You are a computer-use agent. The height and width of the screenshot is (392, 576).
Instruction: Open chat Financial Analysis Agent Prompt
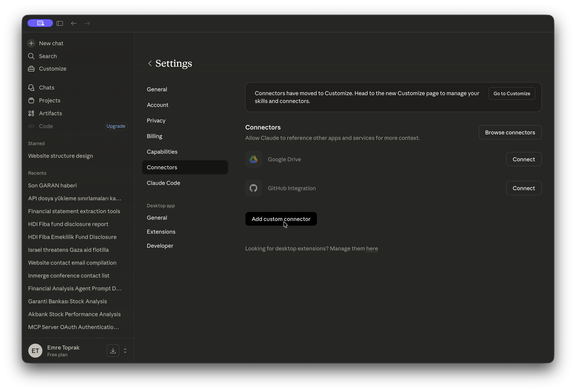point(75,288)
